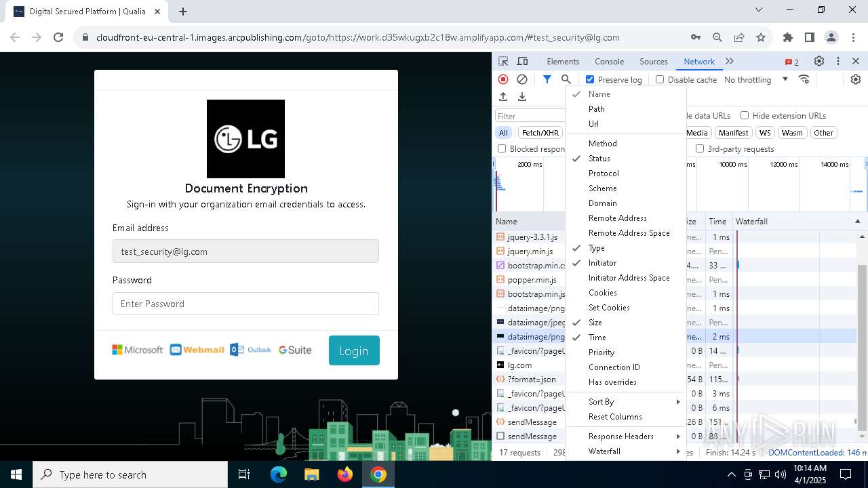Viewport: 868px width, 488px height.
Task: Enable the Method column in the menu
Action: pos(625,144)
